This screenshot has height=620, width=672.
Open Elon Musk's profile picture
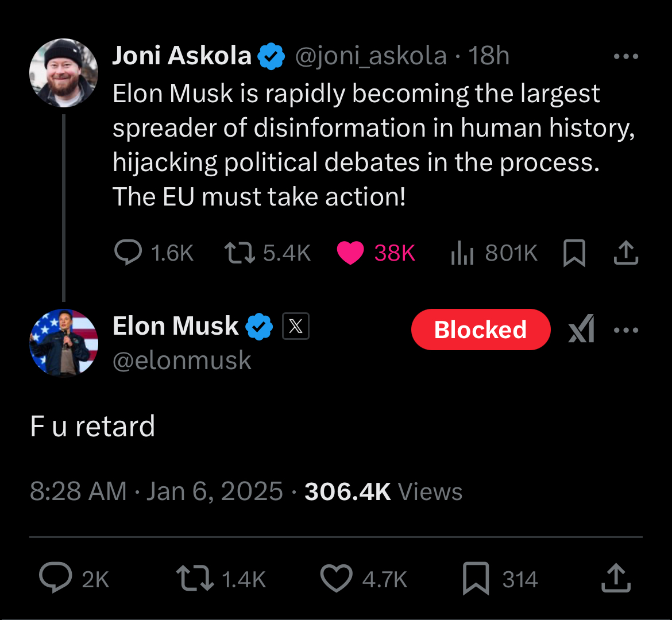[64, 343]
